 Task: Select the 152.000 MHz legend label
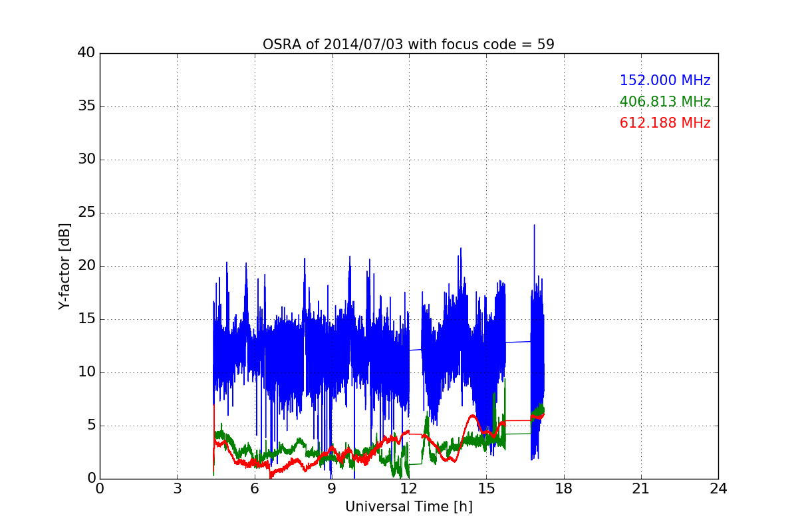click(x=665, y=80)
